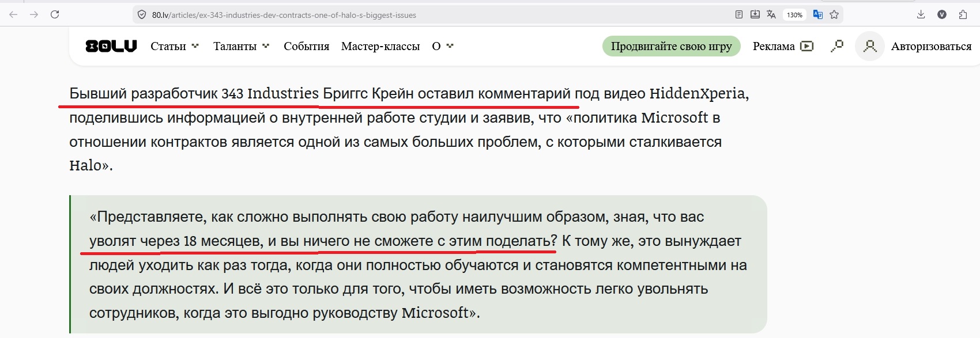Click Авторизоваться to log in
This screenshot has height=338, width=980.
coord(931,46)
